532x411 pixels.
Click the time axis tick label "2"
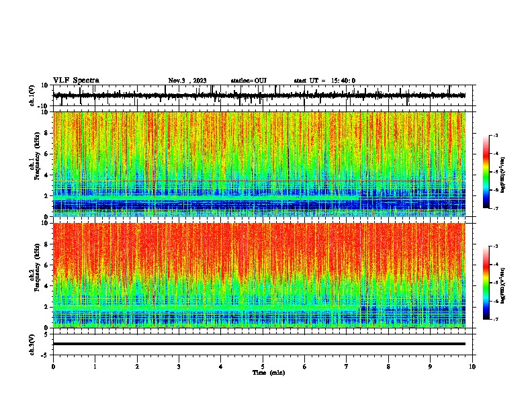[x=137, y=367]
